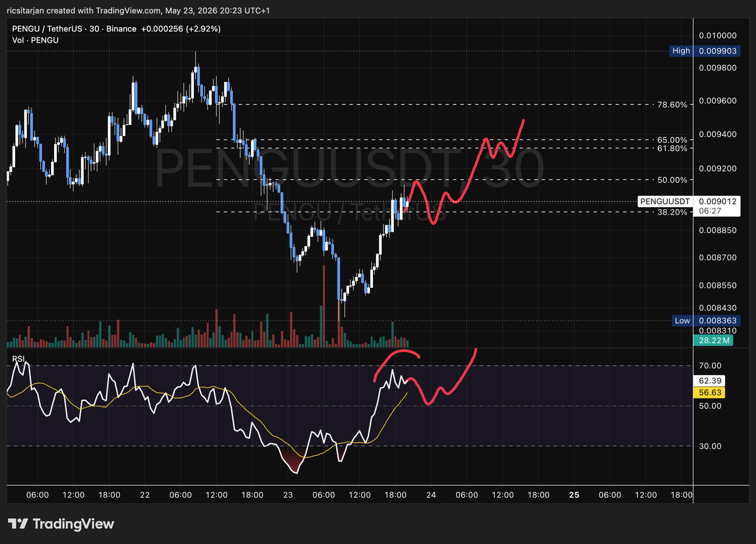Click the RSI moving average 56.63 tag
756x544 pixels.
[x=709, y=392]
